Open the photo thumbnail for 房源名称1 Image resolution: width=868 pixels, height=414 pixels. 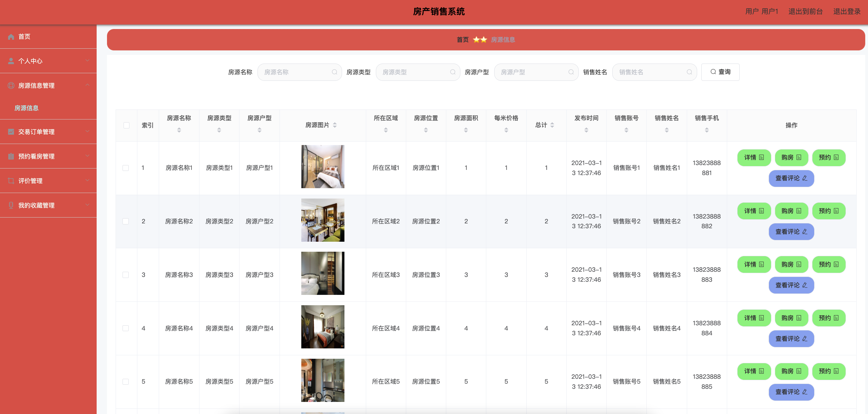pyautogui.click(x=323, y=167)
